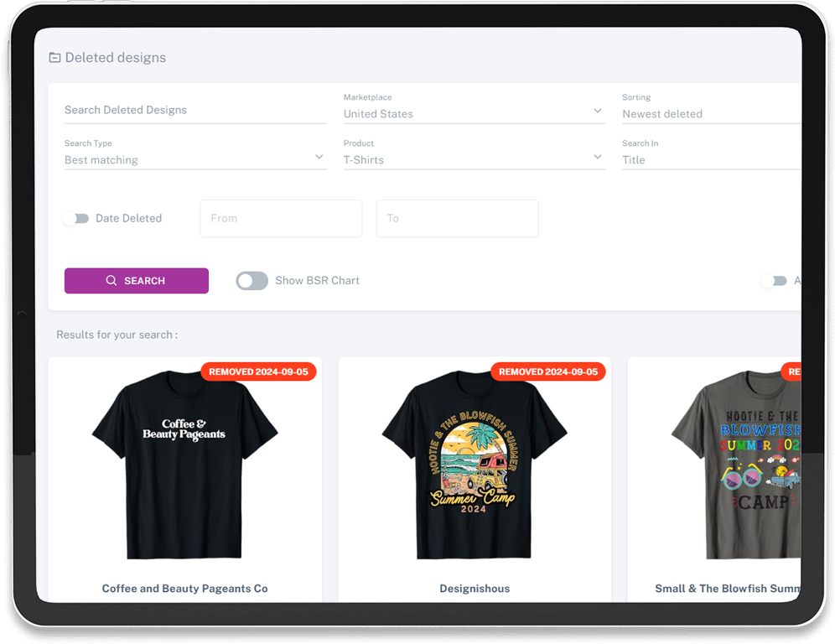
Task: Toggle the switch at right of BSR row
Action: tap(774, 281)
